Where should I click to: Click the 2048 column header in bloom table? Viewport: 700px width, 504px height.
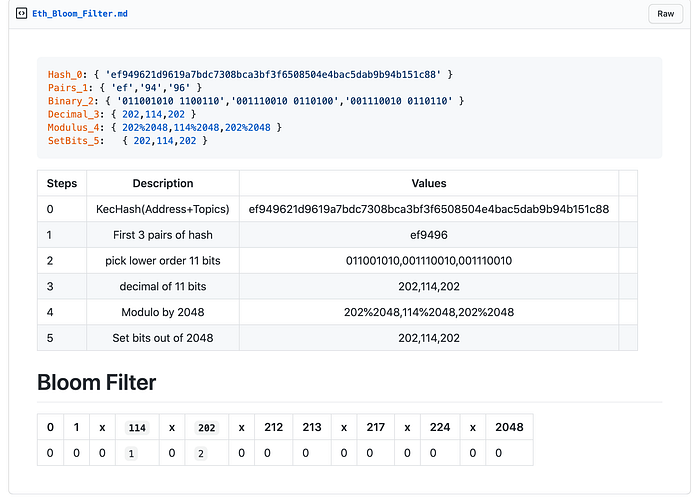click(509, 427)
